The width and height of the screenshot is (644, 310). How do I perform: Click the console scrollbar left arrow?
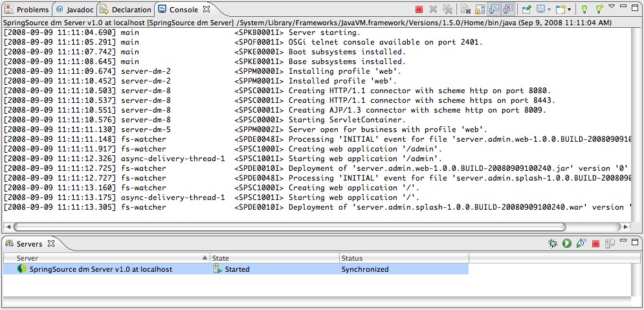point(7,227)
